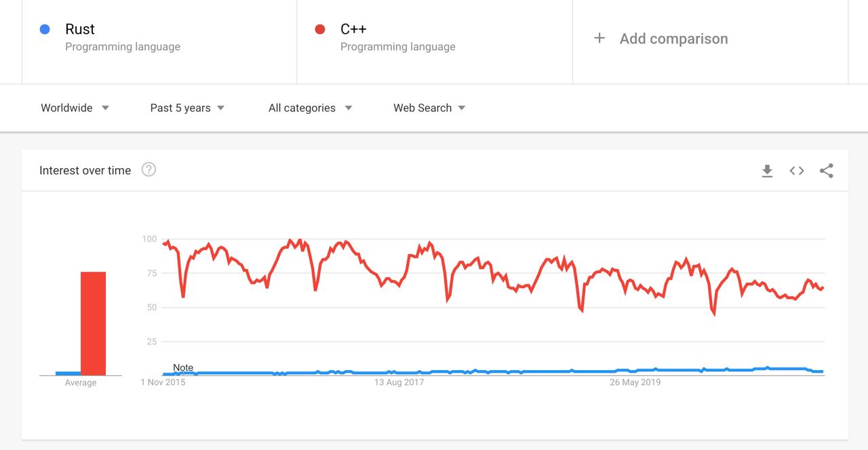Viewport: 868px width, 450px height.
Task: Click the plus icon to add comparison
Action: coord(599,38)
